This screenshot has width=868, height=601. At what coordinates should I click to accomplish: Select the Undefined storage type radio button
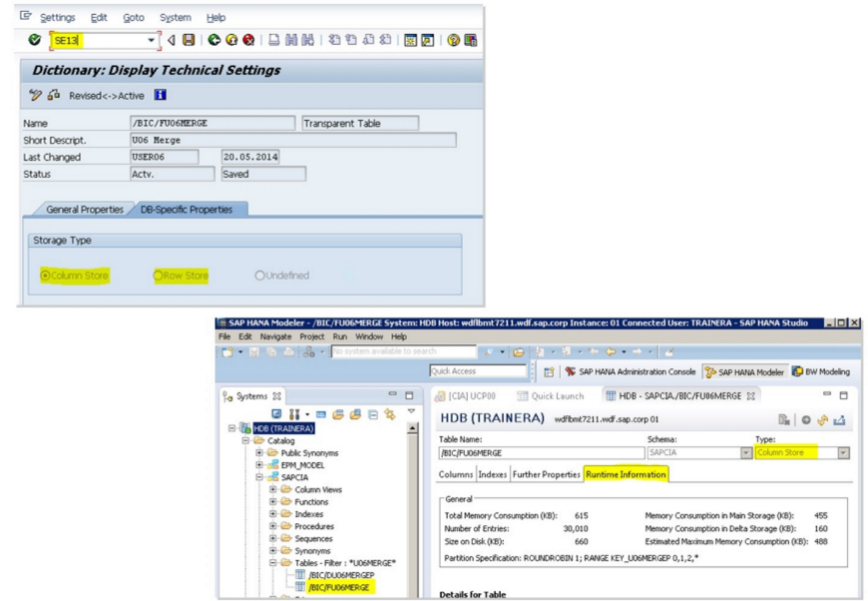[259, 276]
